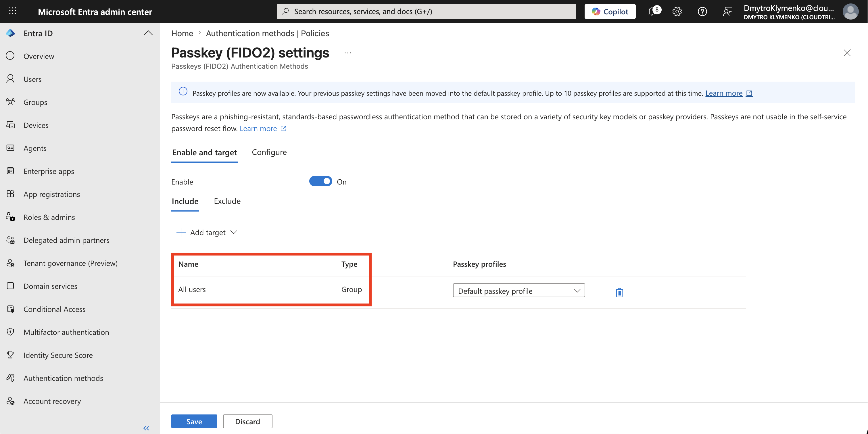This screenshot has height=434, width=868.
Task: Click the Roles & admins icon
Action: point(10,217)
